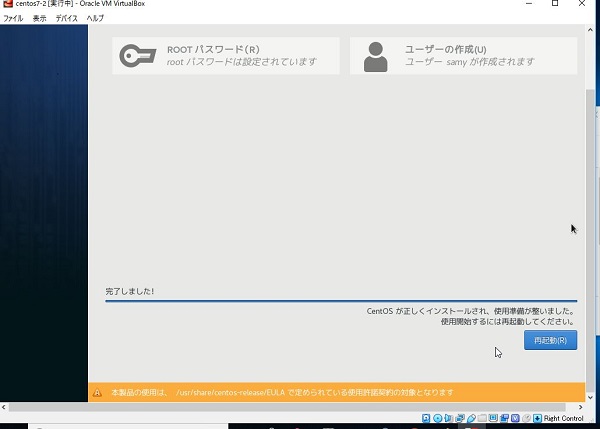Click the horizontal scrollbar left arrow
600x429 pixels.
(x=3, y=407)
